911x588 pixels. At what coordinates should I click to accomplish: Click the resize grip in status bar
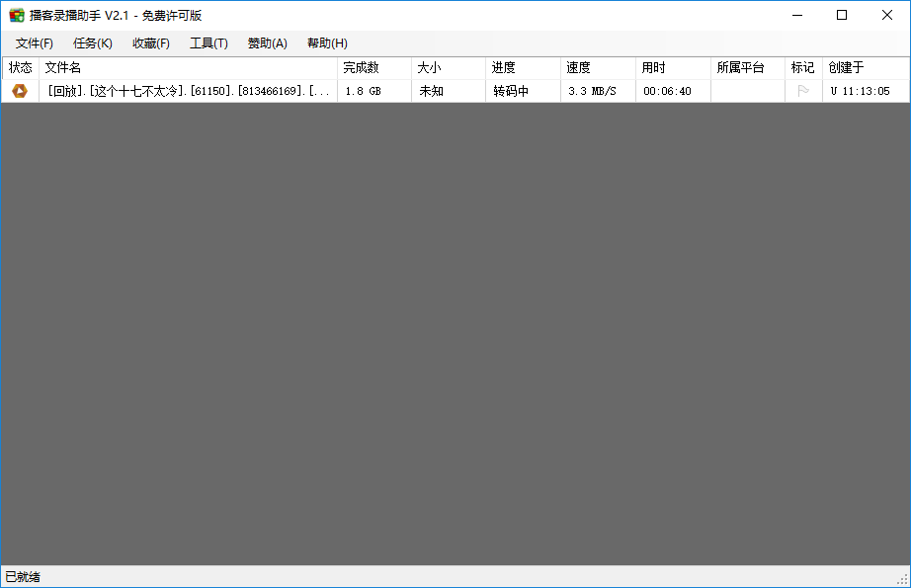(902, 579)
